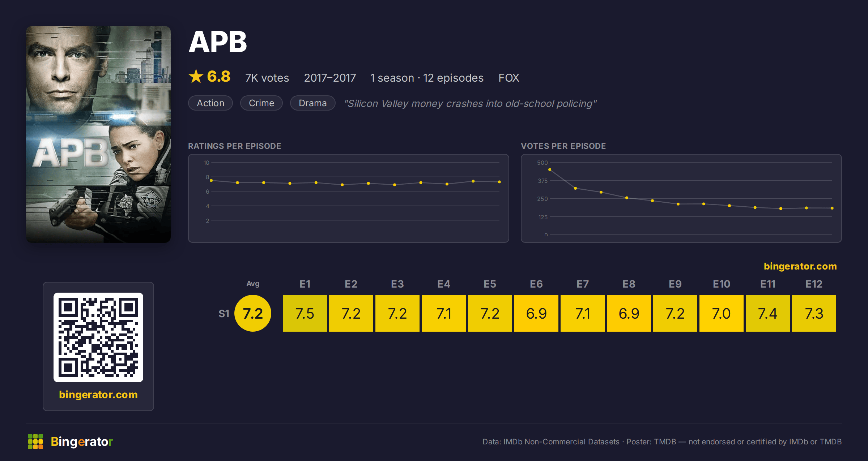The image size is (868, 461).
Task: Select the S1 average 7.2 circle
Action: [x=253, y=313]
